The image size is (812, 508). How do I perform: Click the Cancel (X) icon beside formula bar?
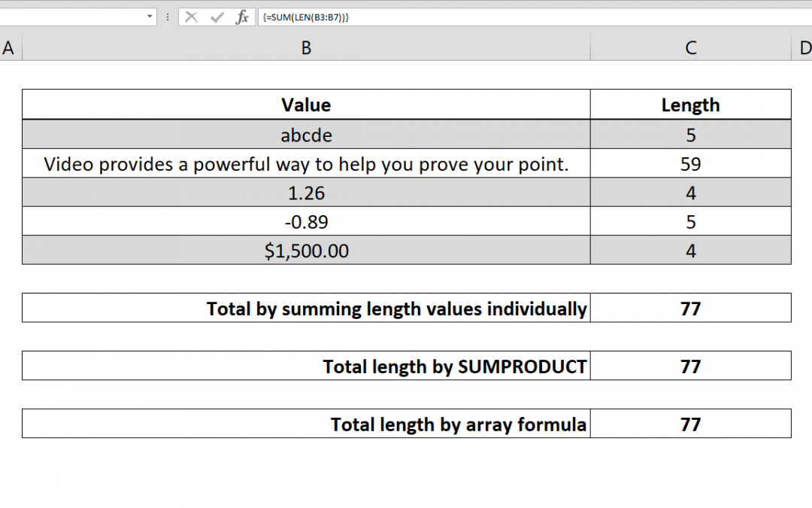(x=191, y=17)
